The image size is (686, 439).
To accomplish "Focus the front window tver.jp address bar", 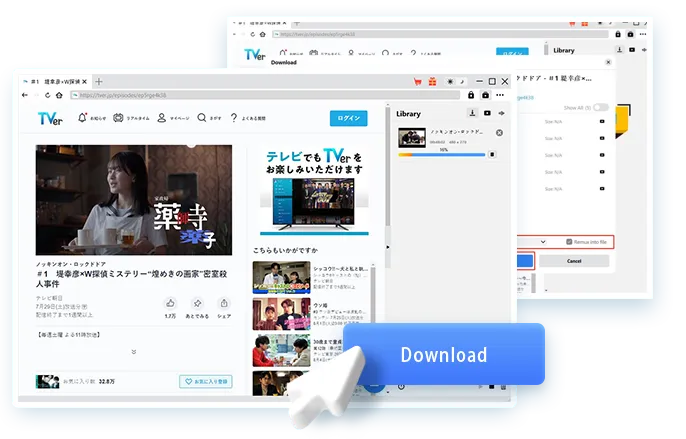I will point(265,95).
